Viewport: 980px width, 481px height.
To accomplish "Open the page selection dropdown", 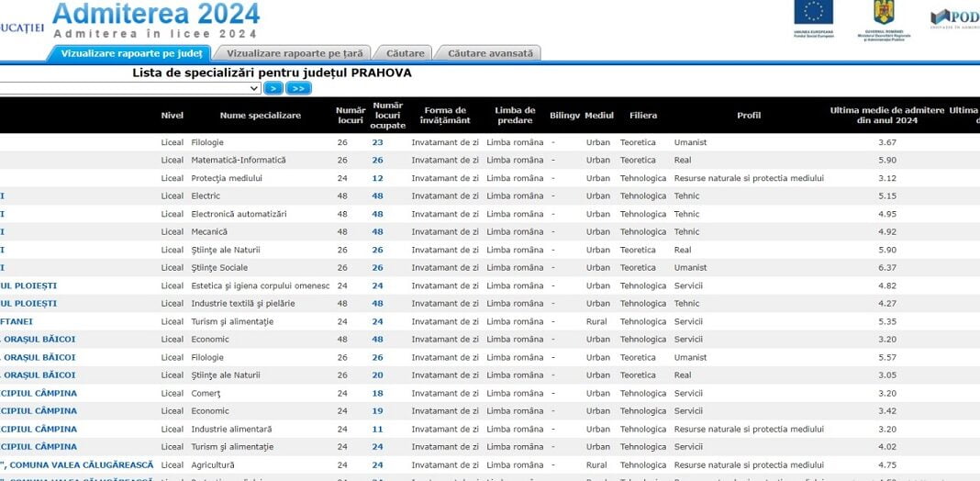I will (130, 88).
